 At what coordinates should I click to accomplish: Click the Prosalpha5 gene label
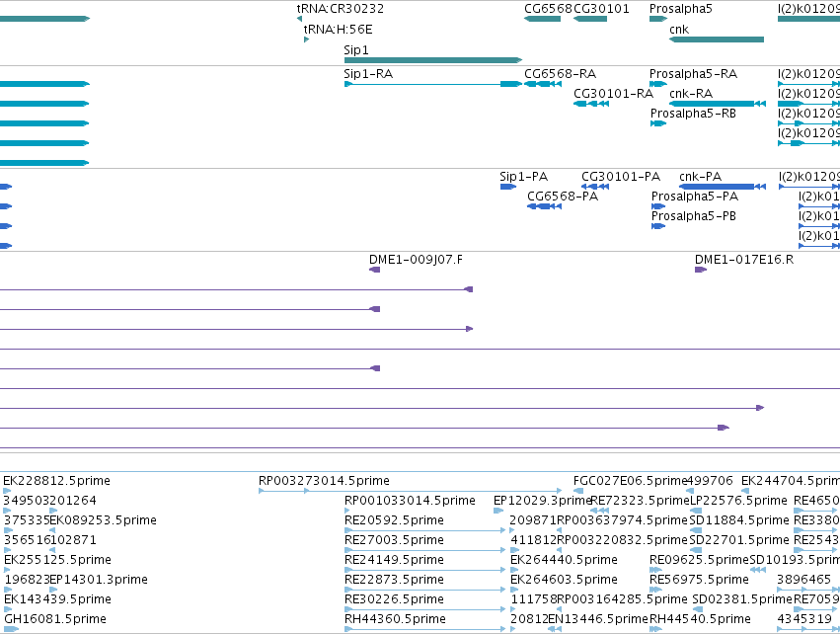tap(680, 9)
